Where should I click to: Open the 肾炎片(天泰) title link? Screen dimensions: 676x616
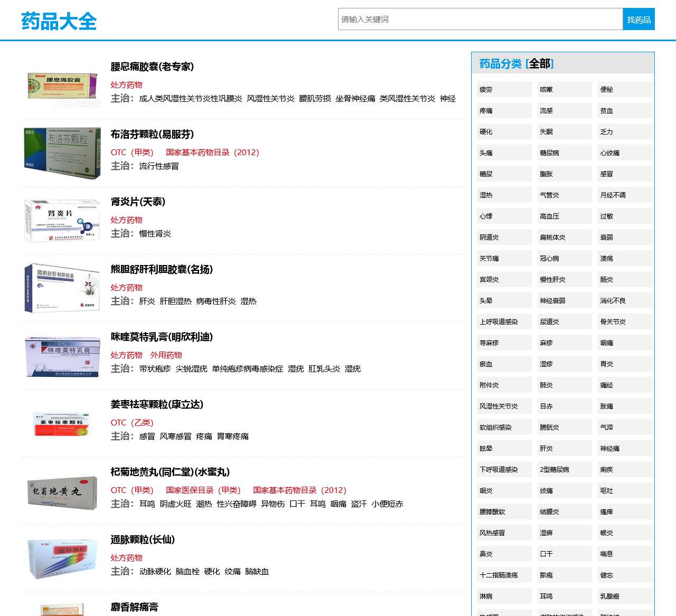click(x=138, y=202)
